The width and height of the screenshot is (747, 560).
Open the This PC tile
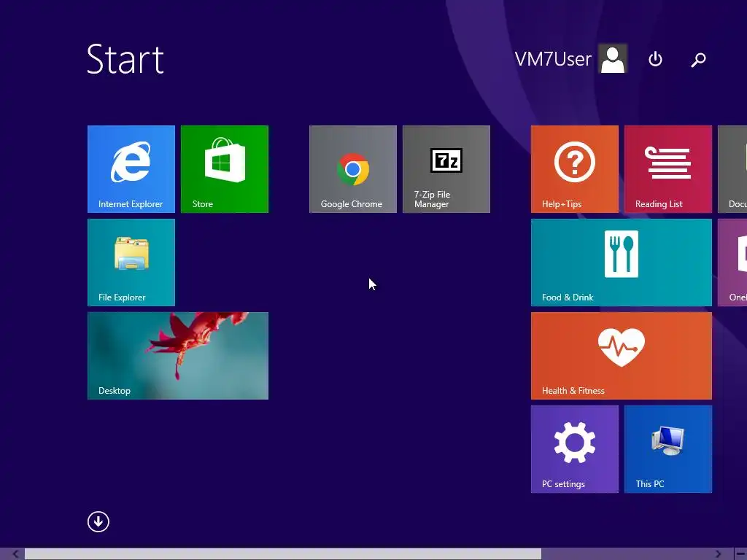(668, 449)
